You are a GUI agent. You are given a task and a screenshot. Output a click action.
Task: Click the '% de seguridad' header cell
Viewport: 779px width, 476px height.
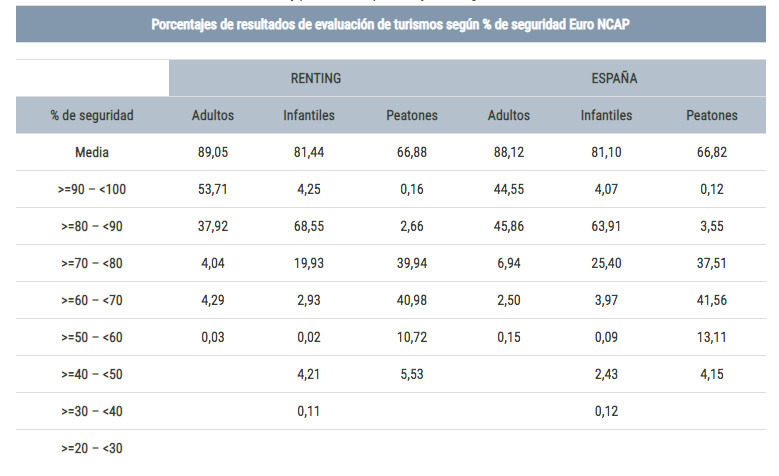pos(92,115)
